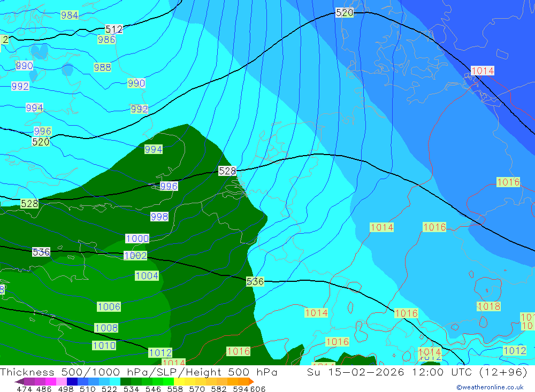Select the red 1018 isobar label
Image resolution: width=535 pixels, height=392 pixels.
click(x=488, y=306)
